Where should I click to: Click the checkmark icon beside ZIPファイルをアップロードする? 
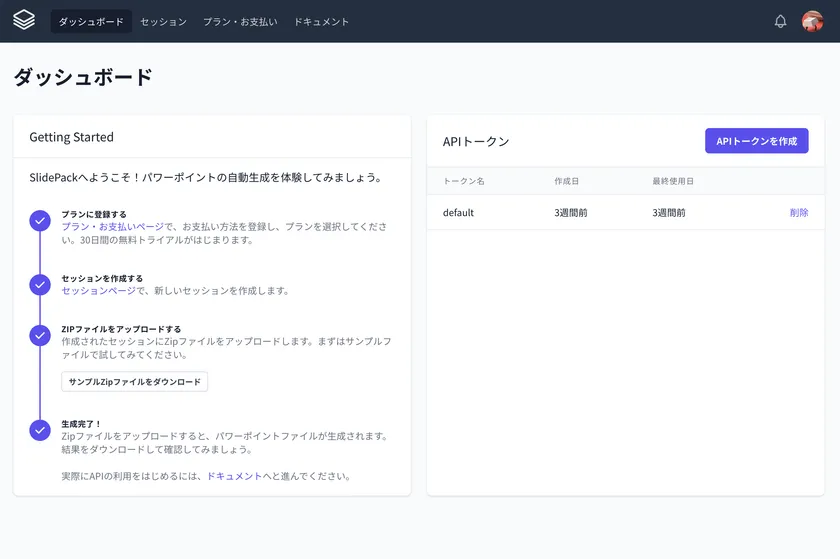[40, 336]
